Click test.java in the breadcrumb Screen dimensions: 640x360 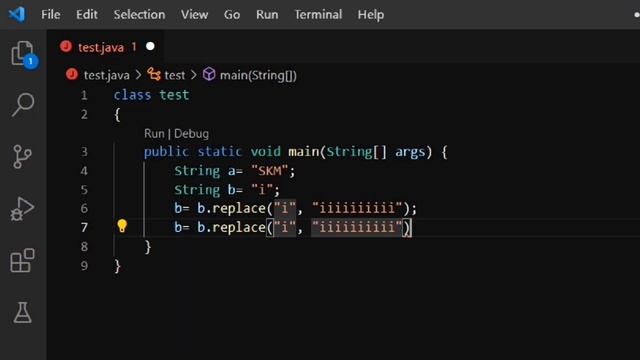click(106, 76)
